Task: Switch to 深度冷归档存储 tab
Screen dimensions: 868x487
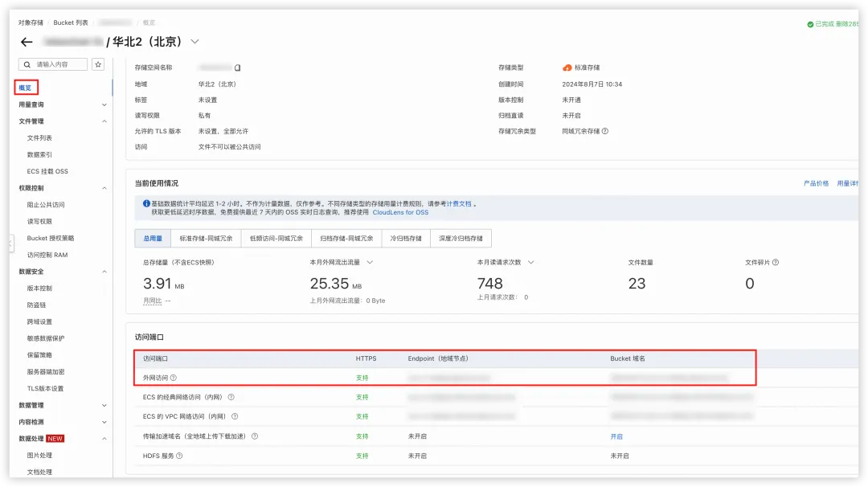Action: 461,239
